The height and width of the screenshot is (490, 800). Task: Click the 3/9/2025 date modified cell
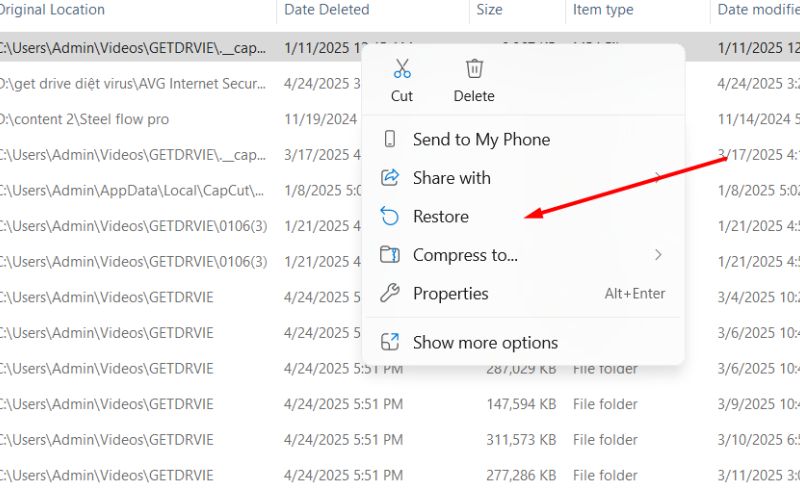tap(759, 404)
